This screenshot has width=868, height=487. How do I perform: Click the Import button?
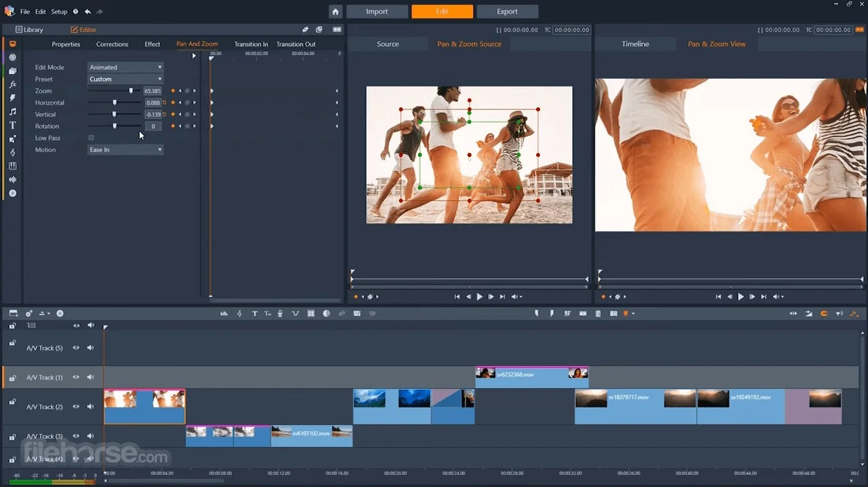tap(377, 12)
